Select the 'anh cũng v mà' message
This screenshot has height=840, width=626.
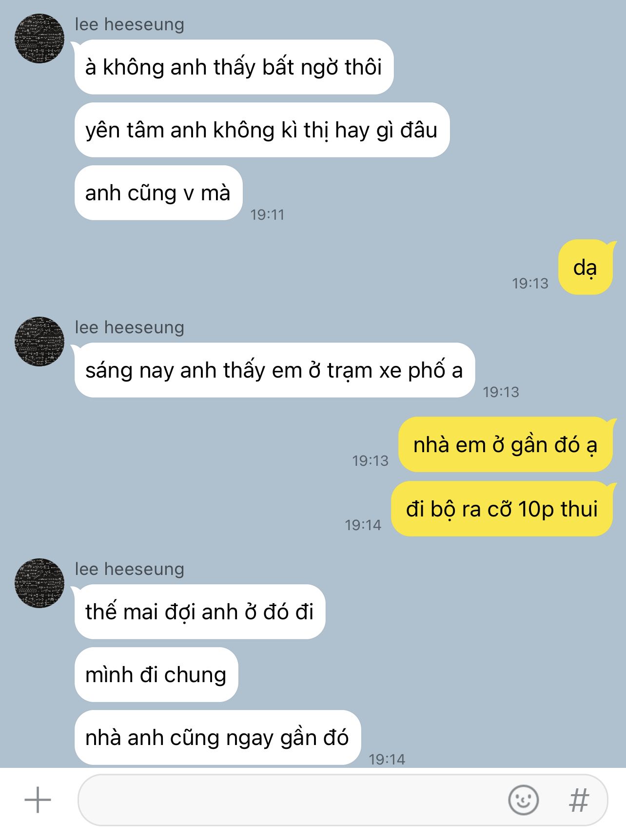coord(158,193)
